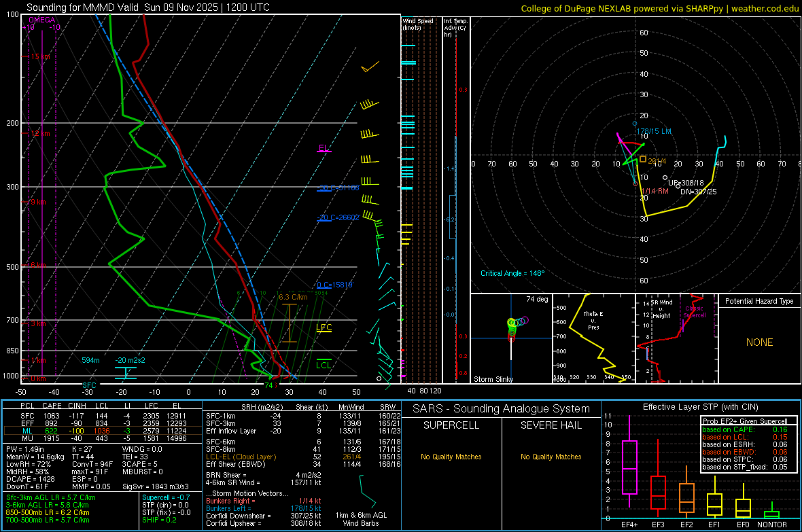
Task: Select the Sfc-3km AGL LR line
Action: tap(51, 497)
